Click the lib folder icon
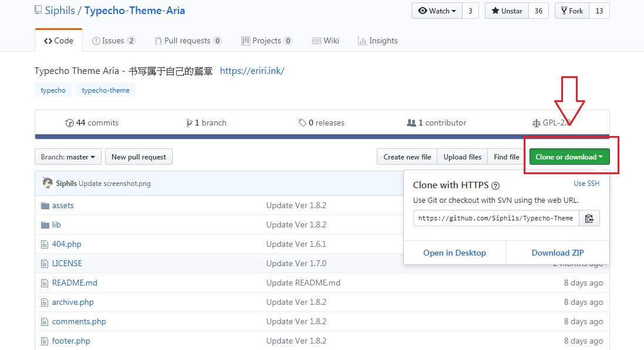This screenshot has height=350, width=644. tap(45, 225)
